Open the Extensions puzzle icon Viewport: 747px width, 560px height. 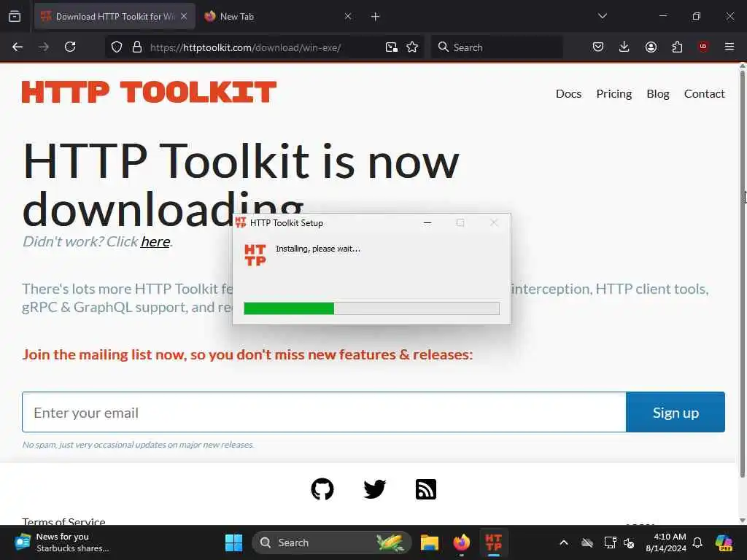click(677, 47)
